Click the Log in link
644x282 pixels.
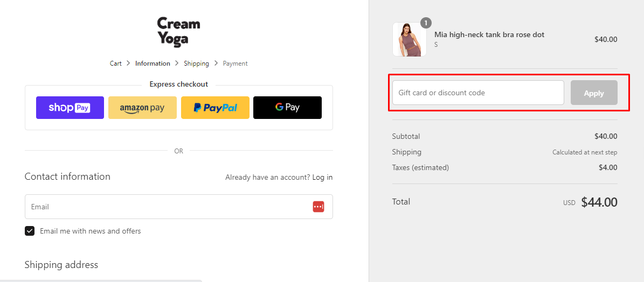tap(322, 178)
